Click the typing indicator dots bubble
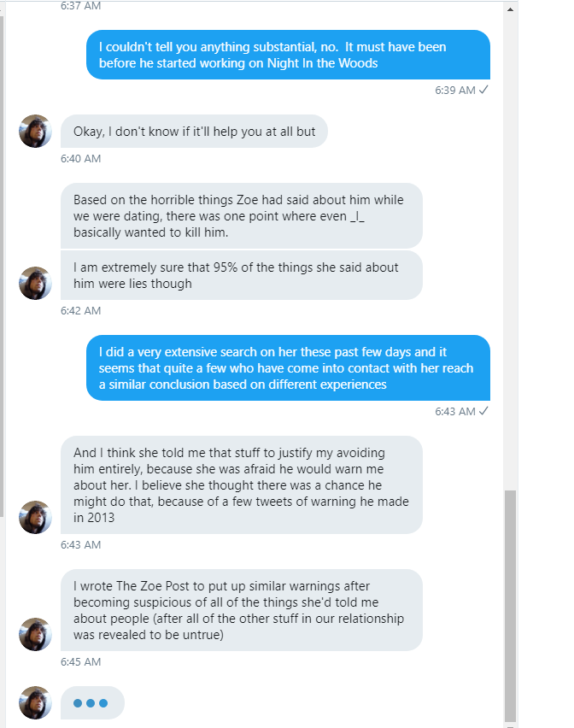This screenshot has height=728, width=574. [x=92, y=703]
